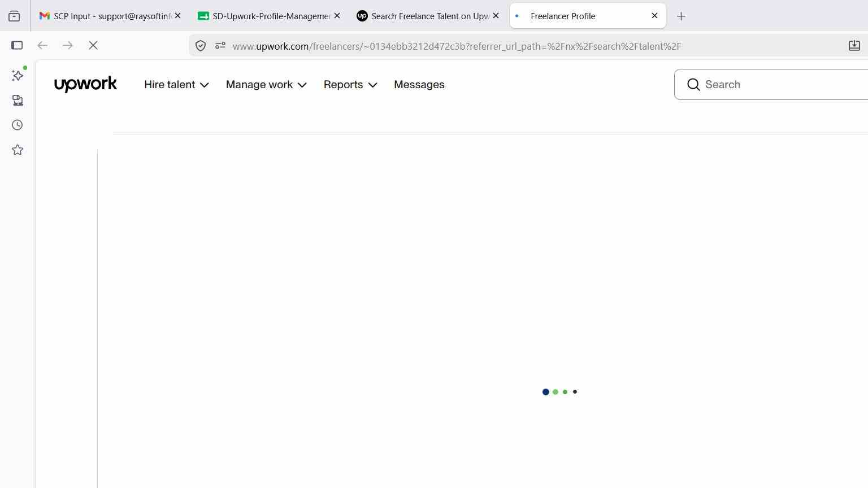Screen dimensions: 868x488
Task: Expand the Hire talent dropdown
Action: click(176, 85)
